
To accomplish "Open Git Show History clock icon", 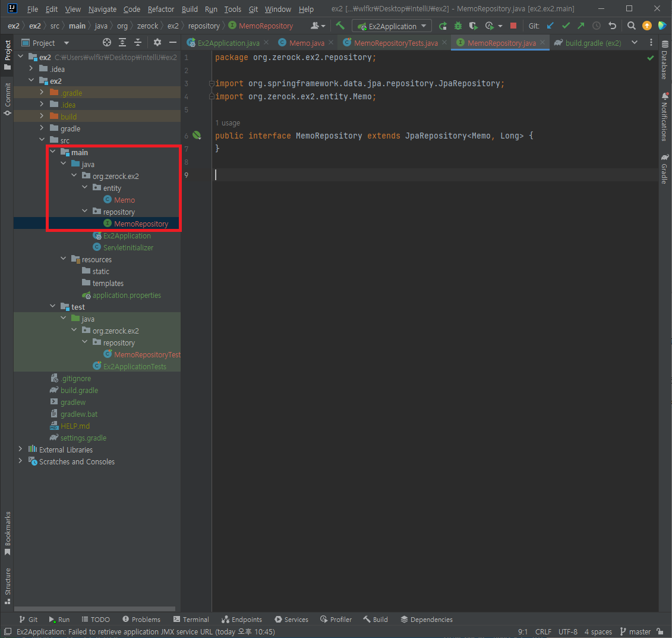I will pyautogui.click(x=596, y=26).
